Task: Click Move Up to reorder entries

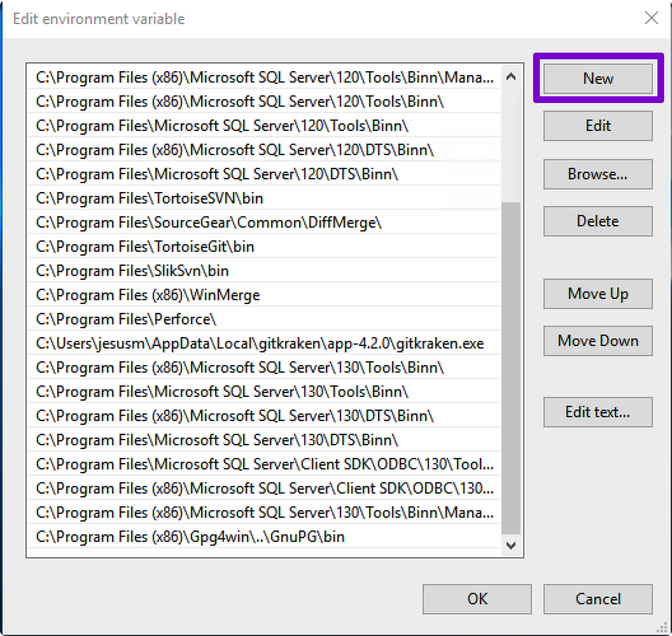Action: point(597,293)
